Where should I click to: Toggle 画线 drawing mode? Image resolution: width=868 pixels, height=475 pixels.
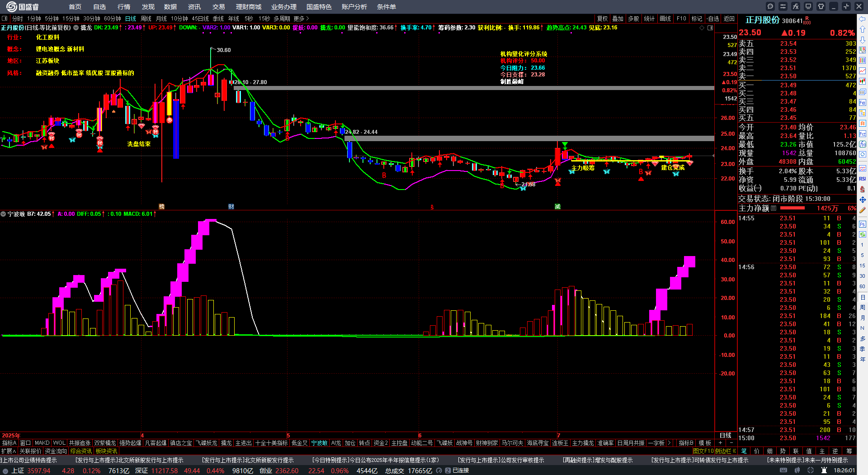point(665,19)
